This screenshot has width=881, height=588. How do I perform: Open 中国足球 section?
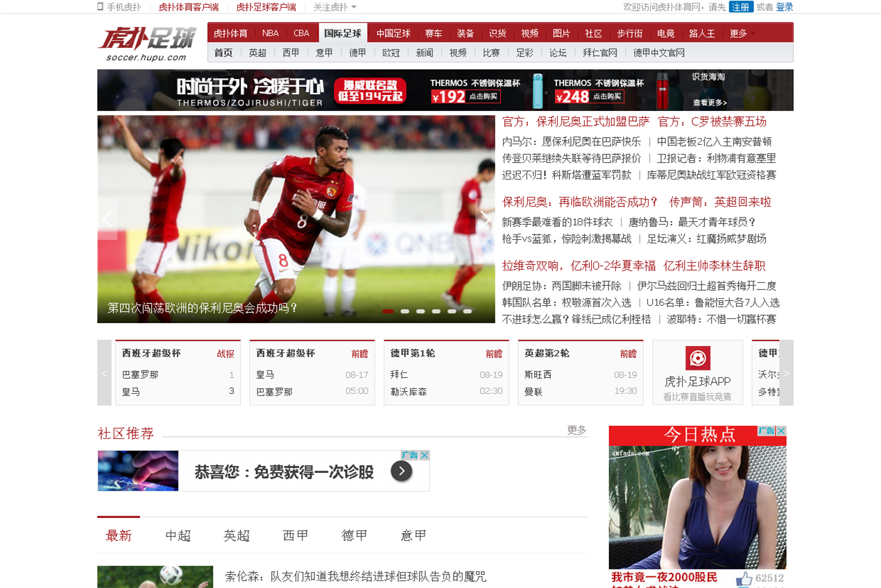393,33
